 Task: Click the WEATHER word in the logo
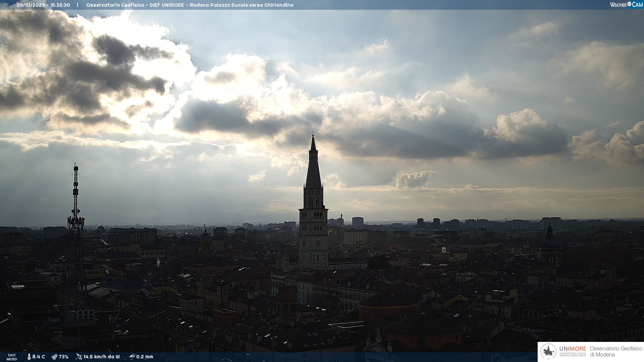coord(618,5)
